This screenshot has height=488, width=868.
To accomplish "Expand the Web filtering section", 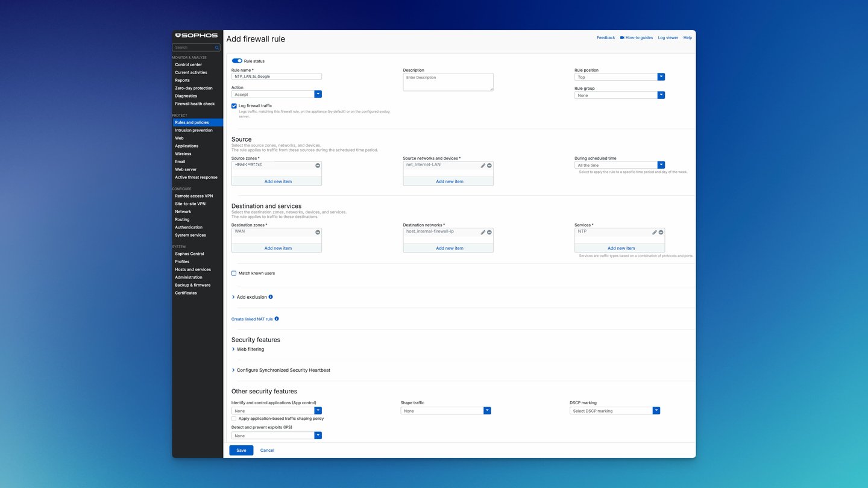I will pos(248,349).
